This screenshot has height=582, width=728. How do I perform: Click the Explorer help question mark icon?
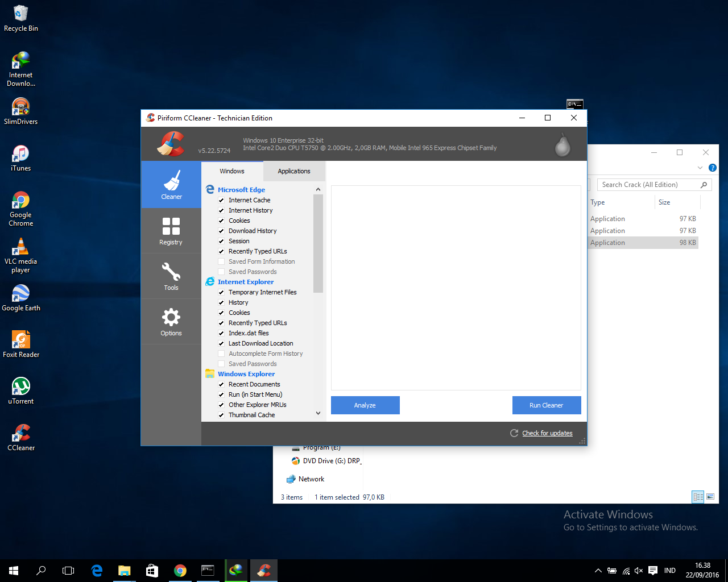(x=712, y=168)
